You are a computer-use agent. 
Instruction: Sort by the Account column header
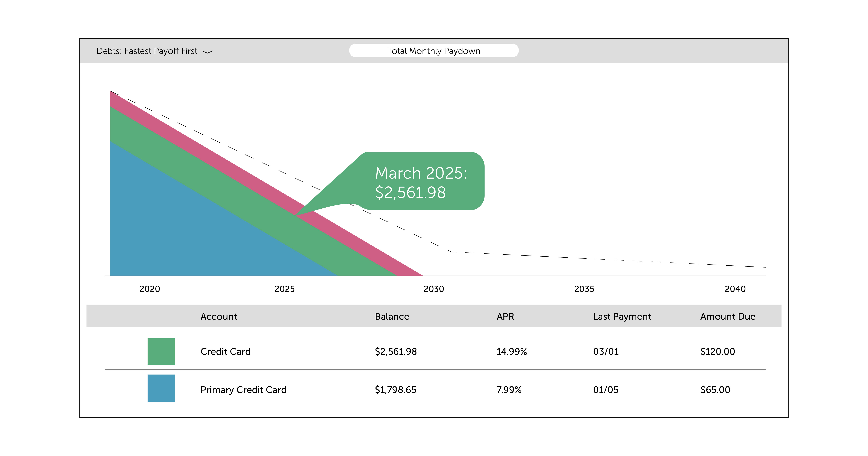coord(219,316)
